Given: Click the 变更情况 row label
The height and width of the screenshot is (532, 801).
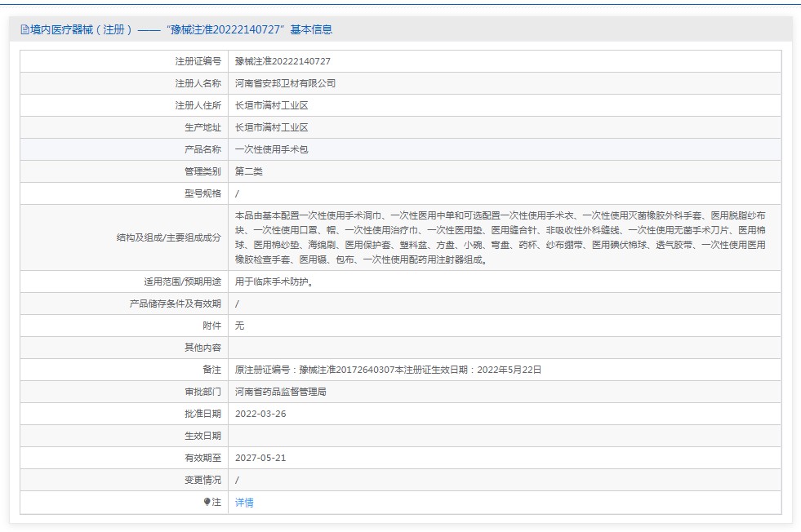Looking at the screenshot, I should pos(202,480).
